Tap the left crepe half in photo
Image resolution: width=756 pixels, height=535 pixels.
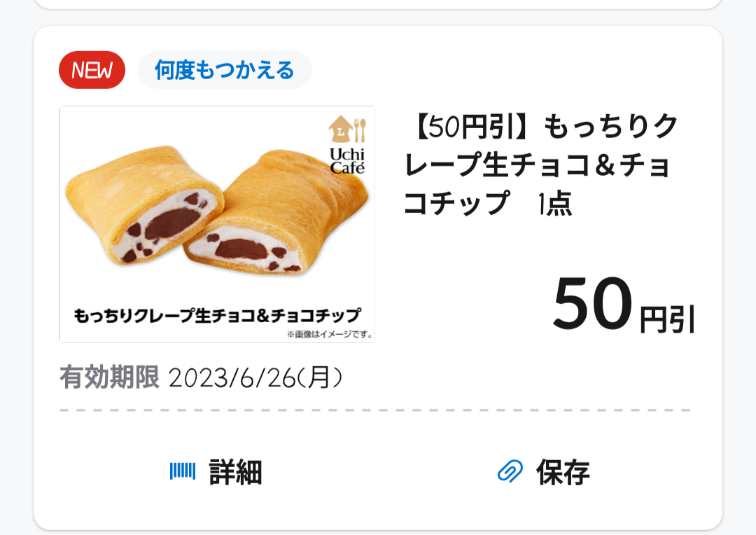click(143, 210)
